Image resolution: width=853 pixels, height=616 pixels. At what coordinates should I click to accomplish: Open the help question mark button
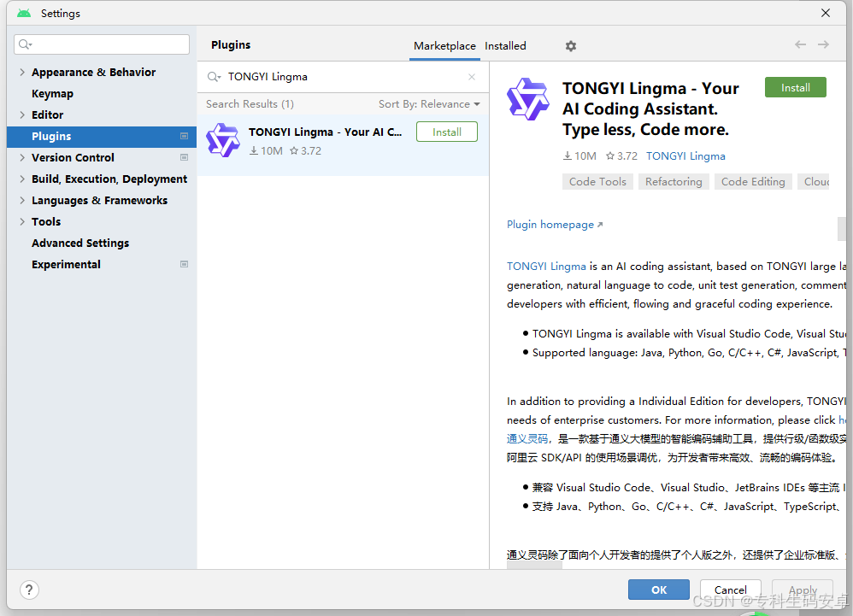(x=29, y=590)
